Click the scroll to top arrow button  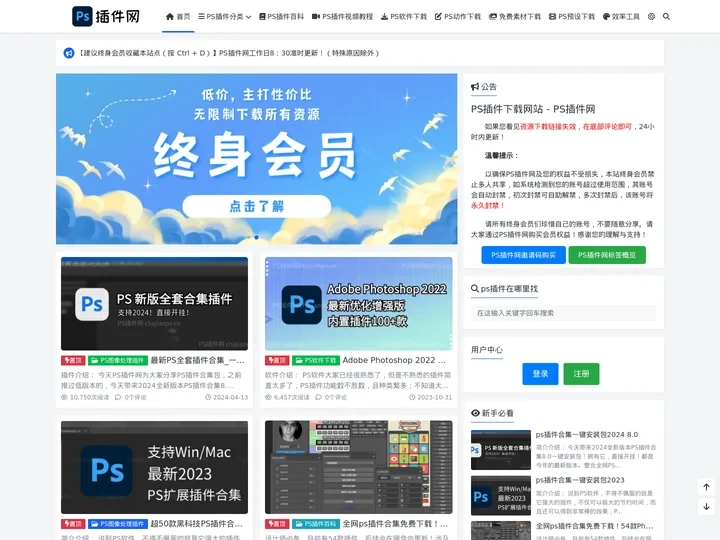[706, 487]
